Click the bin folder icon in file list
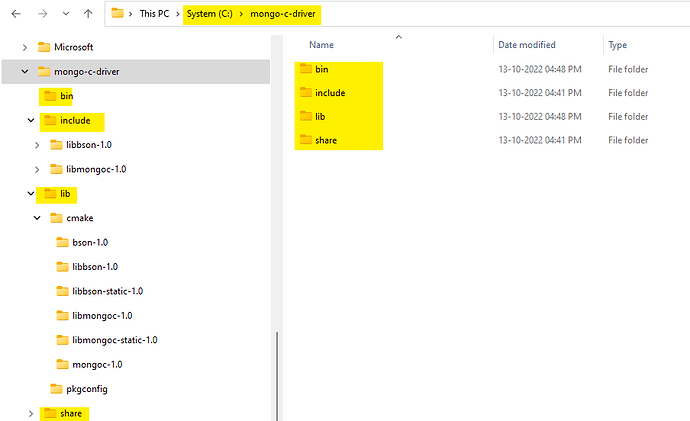The image size is (690, 421). click(305, 69)
